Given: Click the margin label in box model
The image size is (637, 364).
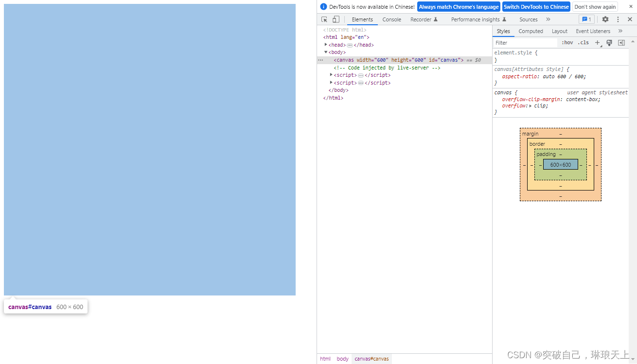Looking at the screenshot, I should 530,134.
